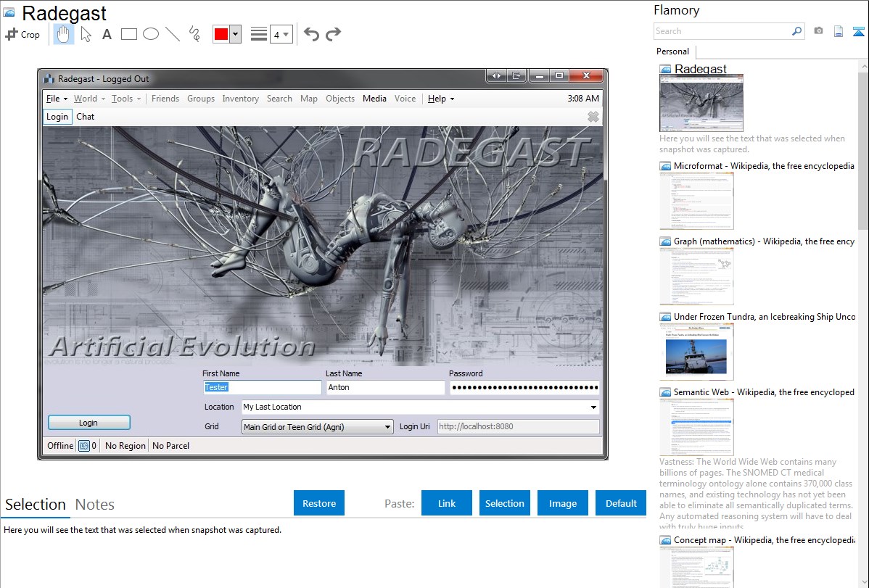Click the Password field in Radegast
Viewport: 869px width, 588px height.
coord(525,387)
